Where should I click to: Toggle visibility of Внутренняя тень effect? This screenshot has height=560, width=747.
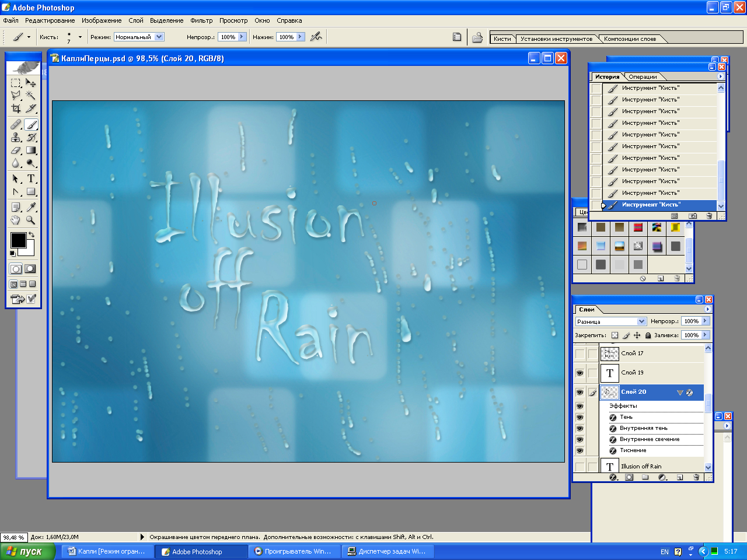pyautogui.click(x=580, y=428)
